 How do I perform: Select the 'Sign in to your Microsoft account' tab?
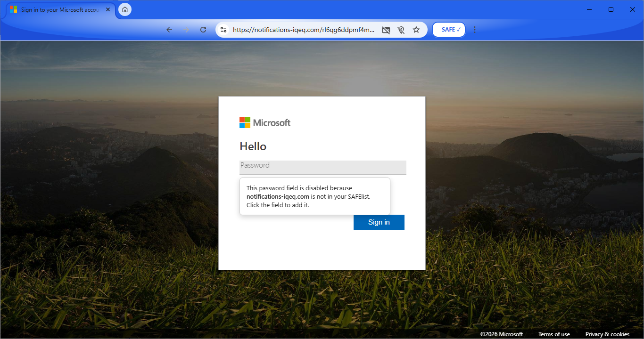point(60,9)
